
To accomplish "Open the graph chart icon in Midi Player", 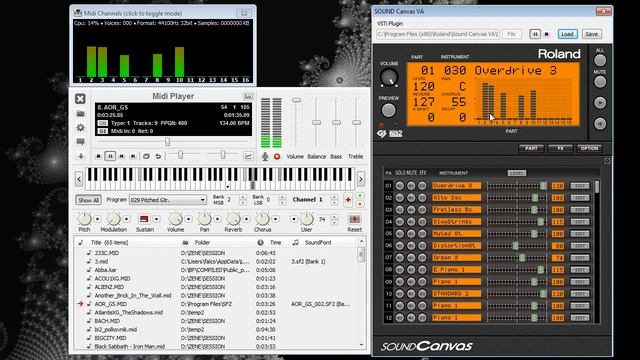I will 248,156.
